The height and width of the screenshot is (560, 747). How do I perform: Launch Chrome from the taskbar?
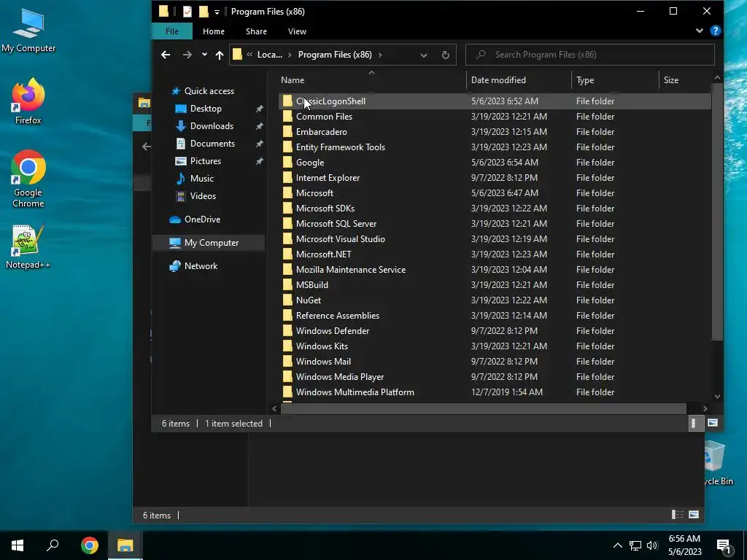(90, 545)
